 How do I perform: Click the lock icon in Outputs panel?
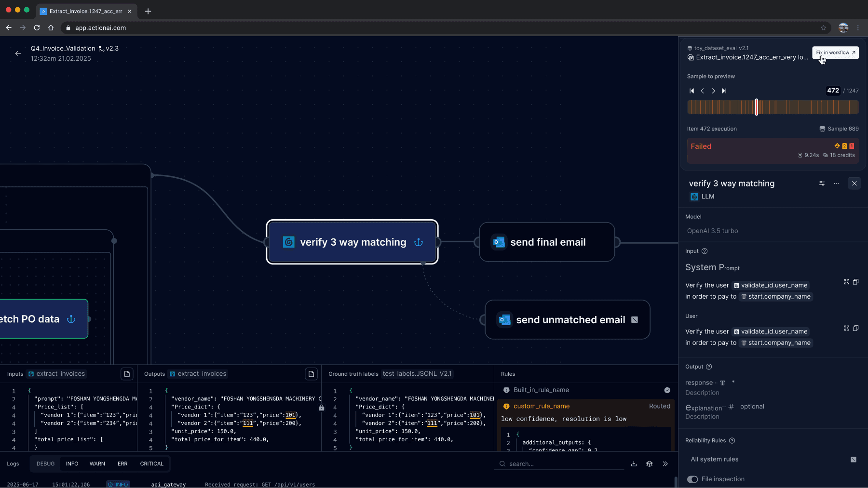pos(321,408)
